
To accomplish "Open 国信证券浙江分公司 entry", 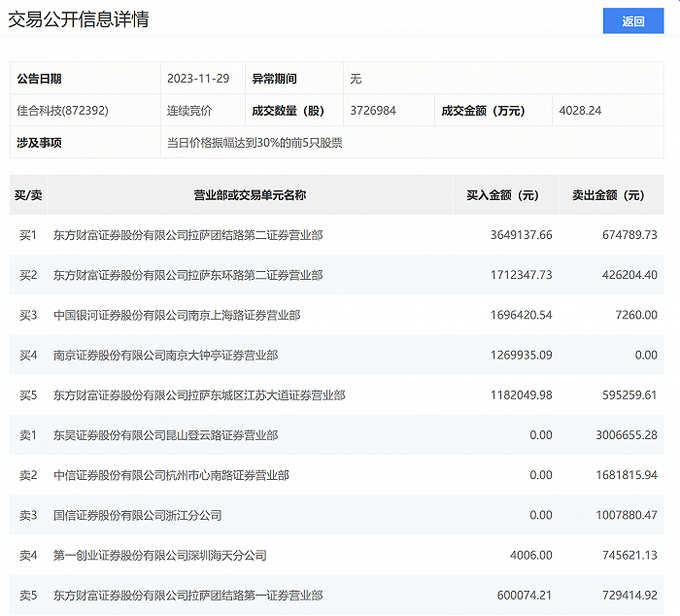I will pyautogui.click(x=137, y=515).
